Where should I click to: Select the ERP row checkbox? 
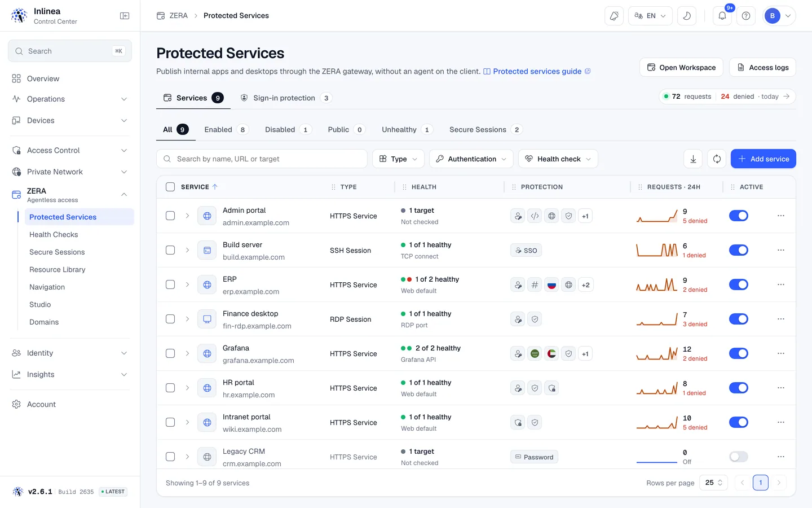click(x=170, y=284)
